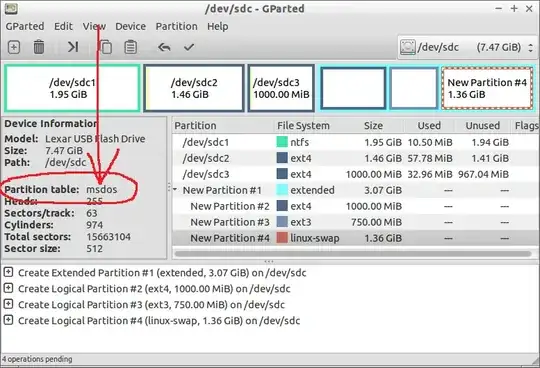This screenshot has width=540, height=368.
Task: Select the New Partition #4 row
Action: click(x=355, y=238)
